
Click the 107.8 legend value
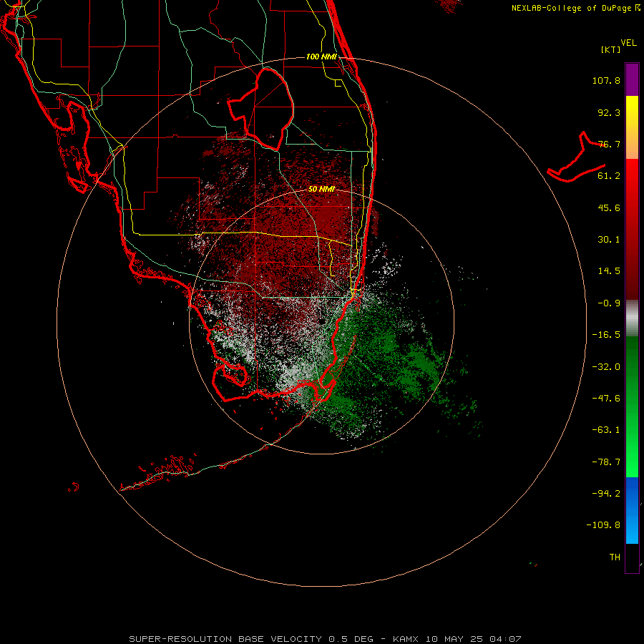pyautogui.click(x=606, y=80)
